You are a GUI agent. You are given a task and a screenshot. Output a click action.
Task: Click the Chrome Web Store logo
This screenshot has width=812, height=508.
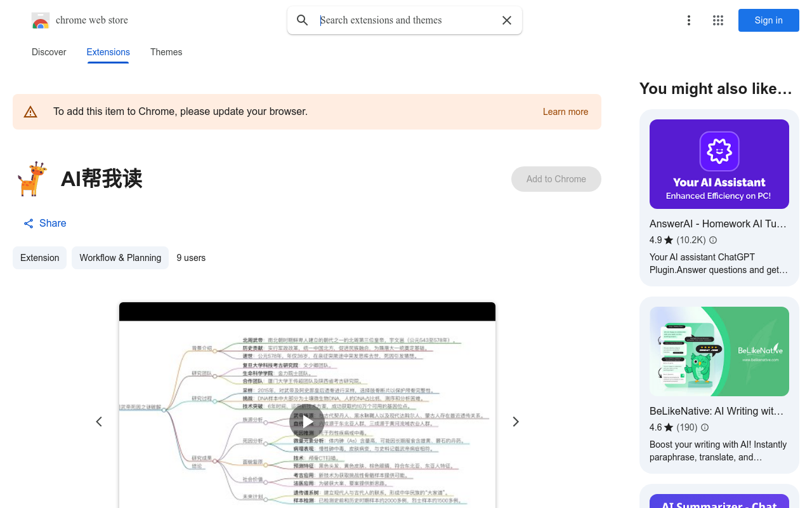[41, 20]
